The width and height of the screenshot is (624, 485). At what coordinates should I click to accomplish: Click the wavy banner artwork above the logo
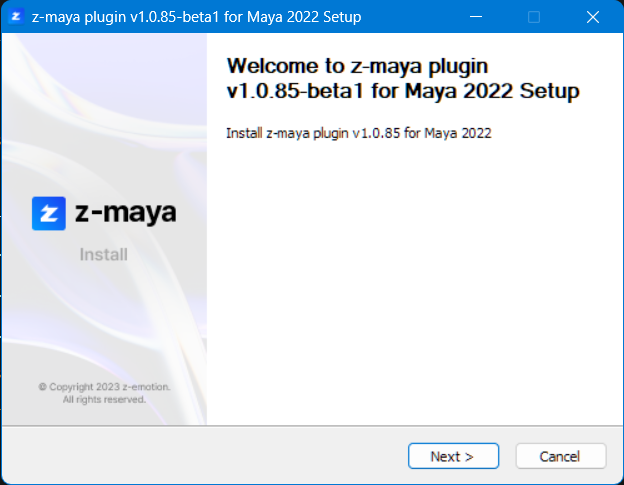[x=104, y=110]
